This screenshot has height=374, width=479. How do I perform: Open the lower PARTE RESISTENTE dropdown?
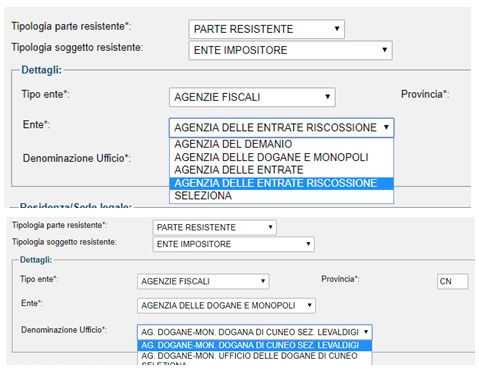click(x=214, y=227)
